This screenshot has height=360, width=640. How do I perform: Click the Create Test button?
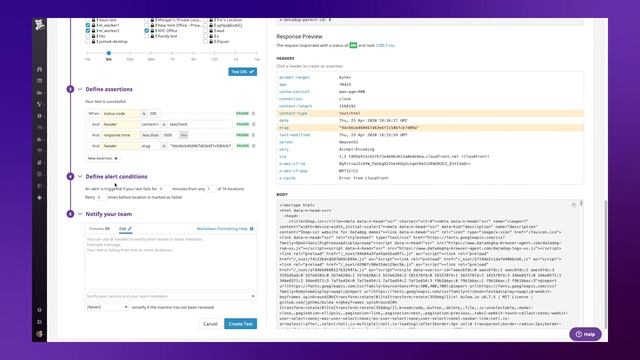coord(240,324)
